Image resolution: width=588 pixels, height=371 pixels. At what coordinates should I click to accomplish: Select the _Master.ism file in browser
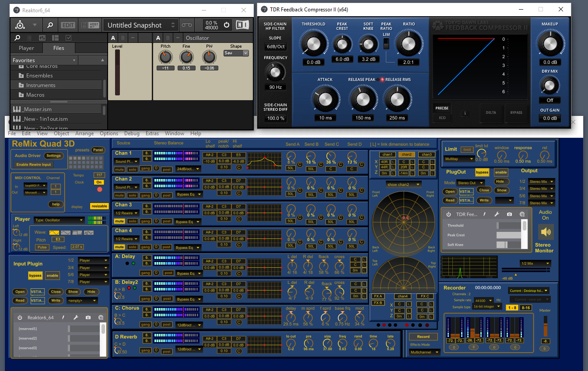point(38,109)
